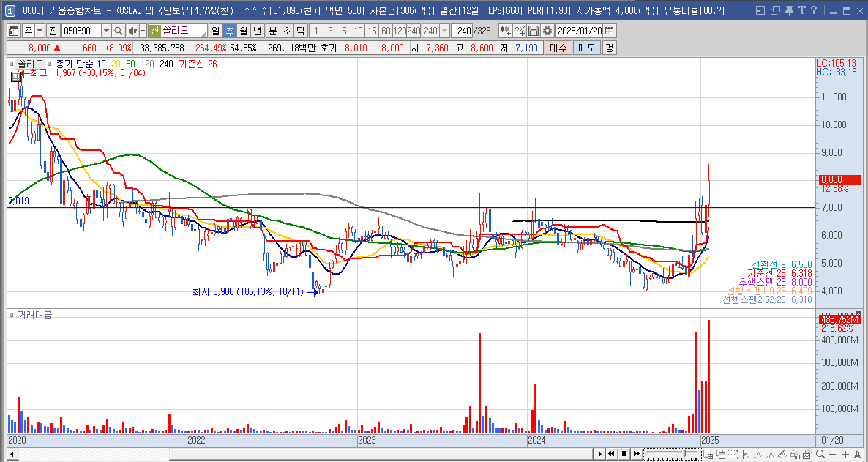Click the save floppy disk icon
The width and height of the screenshot is (868, 462).
[533, 31]
